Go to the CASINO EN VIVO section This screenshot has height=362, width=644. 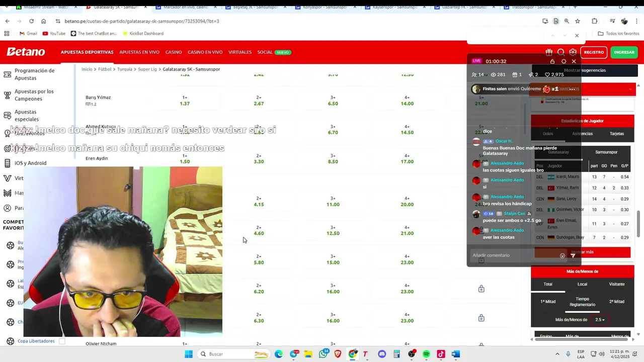[205, 52]
